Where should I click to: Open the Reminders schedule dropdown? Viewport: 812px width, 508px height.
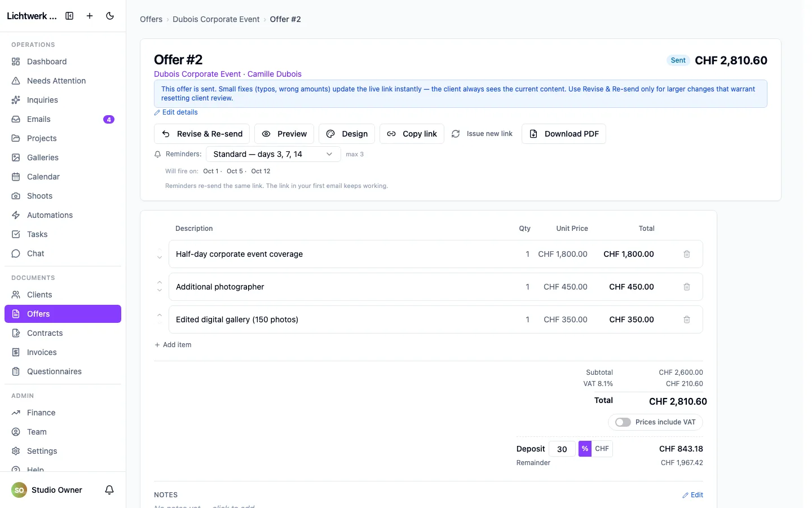[273, 154]
